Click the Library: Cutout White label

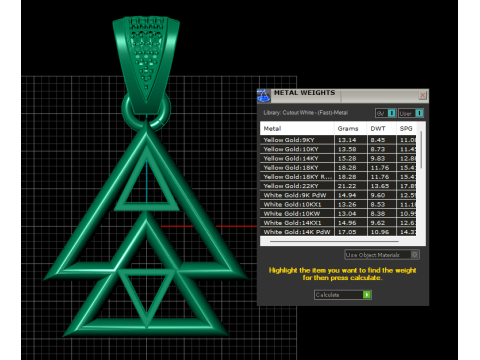(305, 113)
